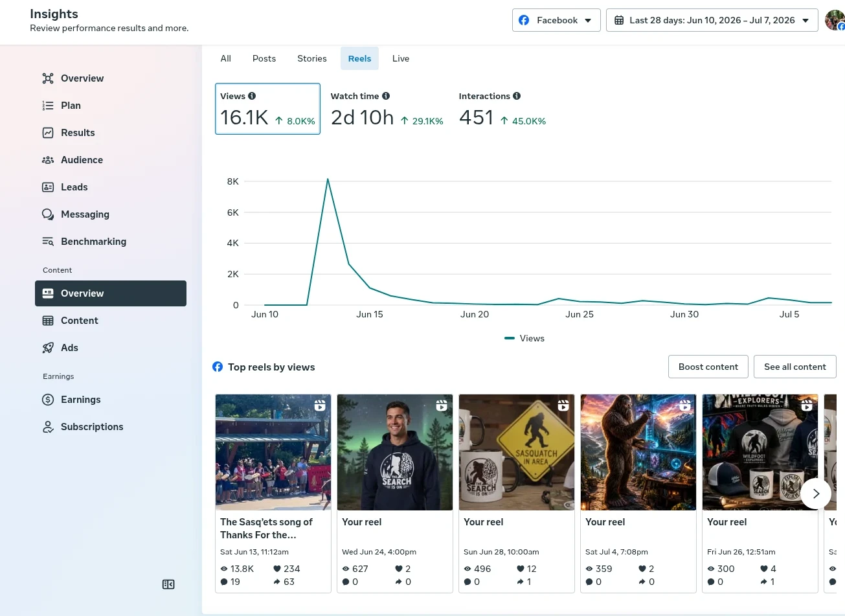Open the Sasq'ets song reel thumbnail
Viewport: 845px width, 616px height.
273,452
